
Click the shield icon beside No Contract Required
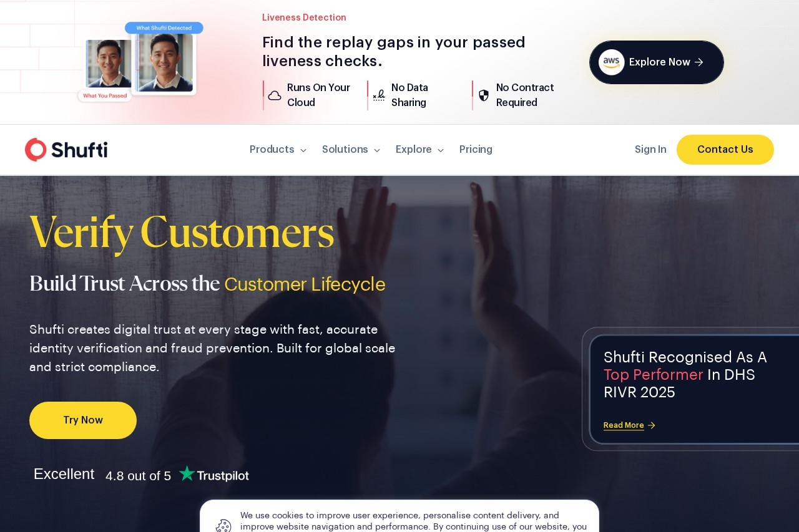(x=484, y=95)
